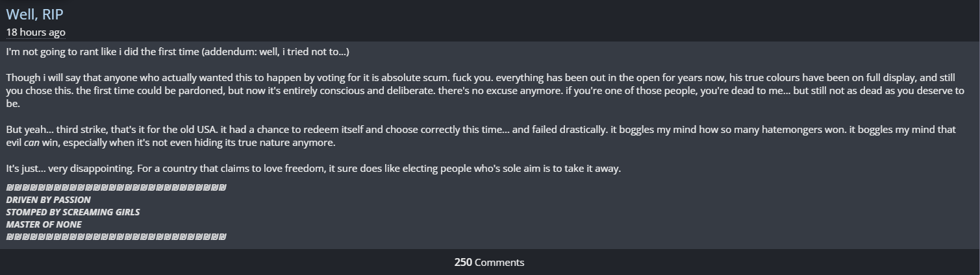The width and height of the screenshot is (980, 275).
Task: Click the top decorative symbol row in signature
Action: click(116, 187)
